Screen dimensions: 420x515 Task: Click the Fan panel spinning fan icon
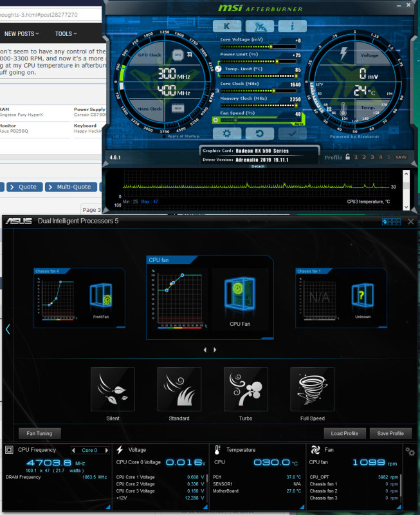[x=315, y=450]
